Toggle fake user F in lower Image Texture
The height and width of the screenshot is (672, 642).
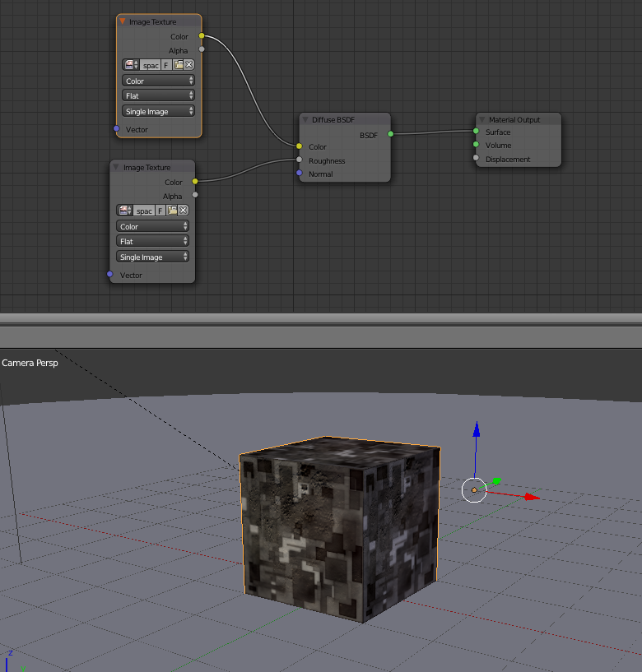[x=160, y=211]
